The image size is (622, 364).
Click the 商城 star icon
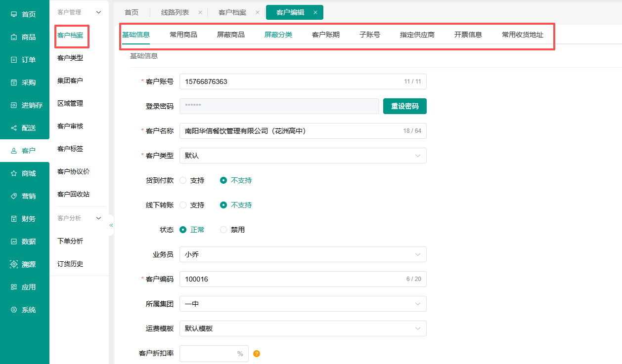coord(14,173)
